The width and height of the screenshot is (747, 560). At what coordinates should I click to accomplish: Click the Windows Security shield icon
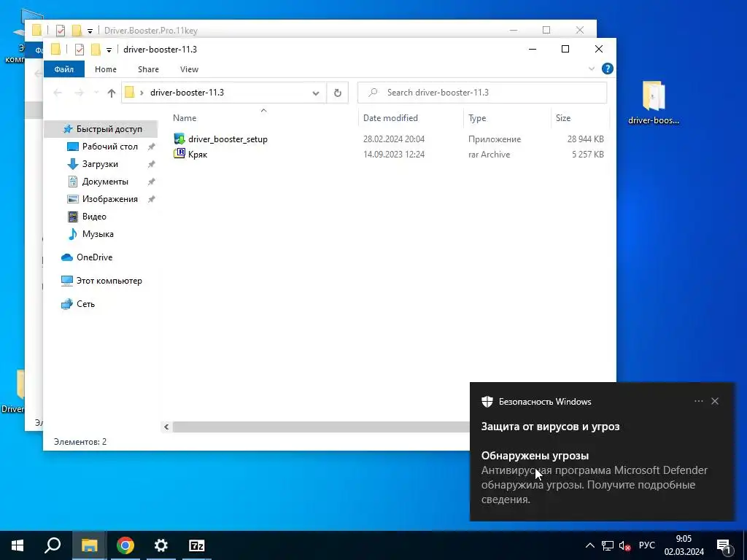487,402
